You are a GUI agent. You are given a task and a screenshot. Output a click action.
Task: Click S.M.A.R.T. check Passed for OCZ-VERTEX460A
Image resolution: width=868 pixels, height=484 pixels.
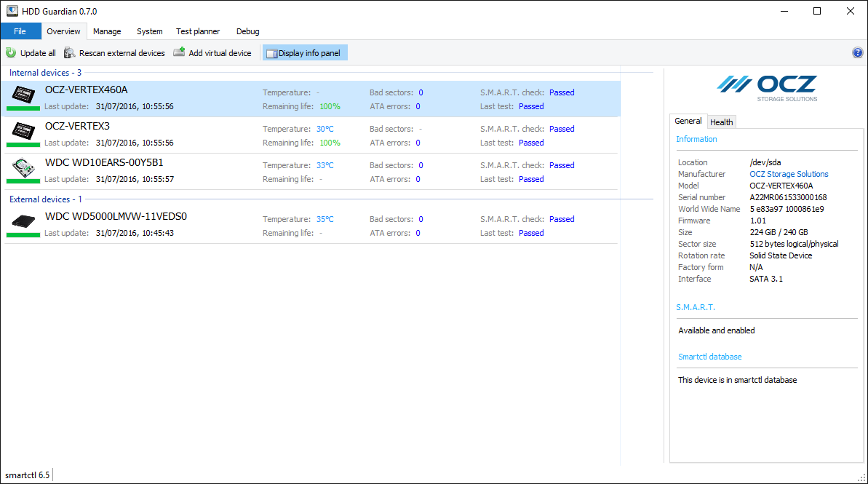561,92
